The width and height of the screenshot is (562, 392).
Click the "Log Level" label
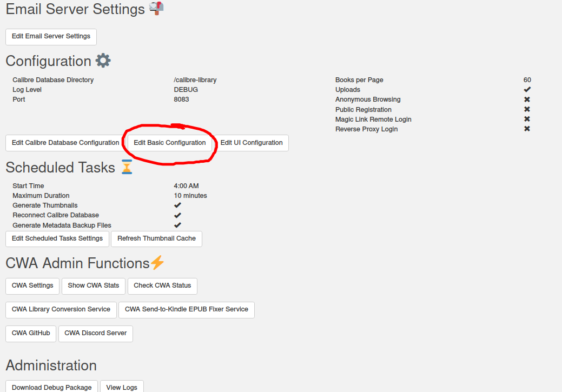(x=27, y=90)
